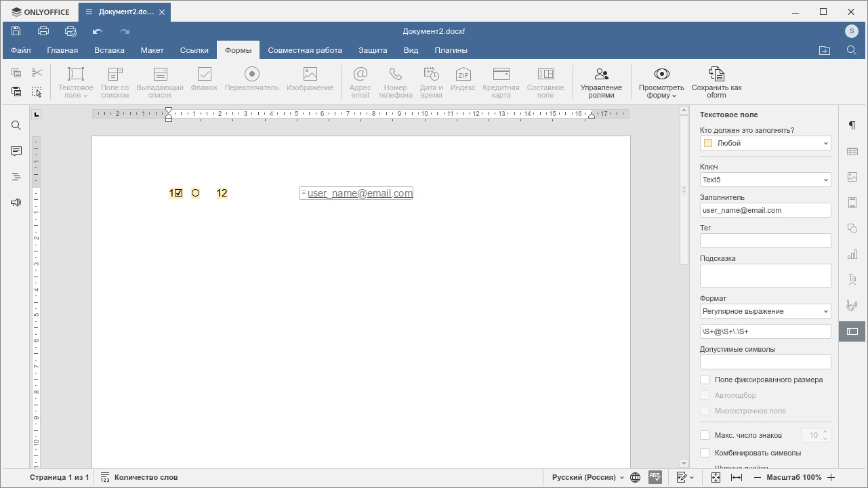The image size is (868, 488).
Task: Enable Макс. число знаков checkbox
Action: pos(705,435)
